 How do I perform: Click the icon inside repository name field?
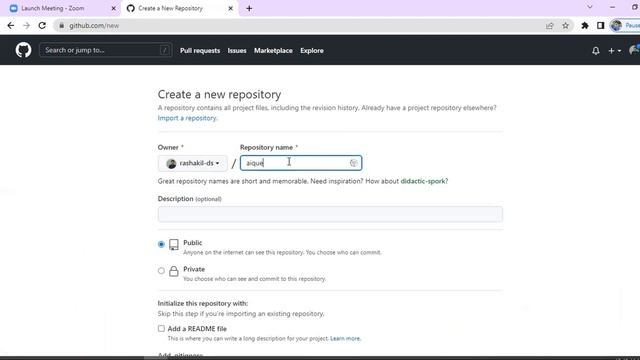pos(353,163)
